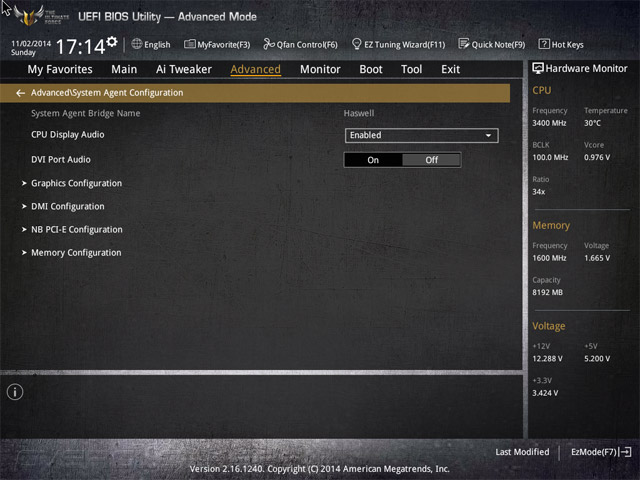The image size is (640, 480).
Task: Show the Hot Keys list
Action: [x=561, y=44]
